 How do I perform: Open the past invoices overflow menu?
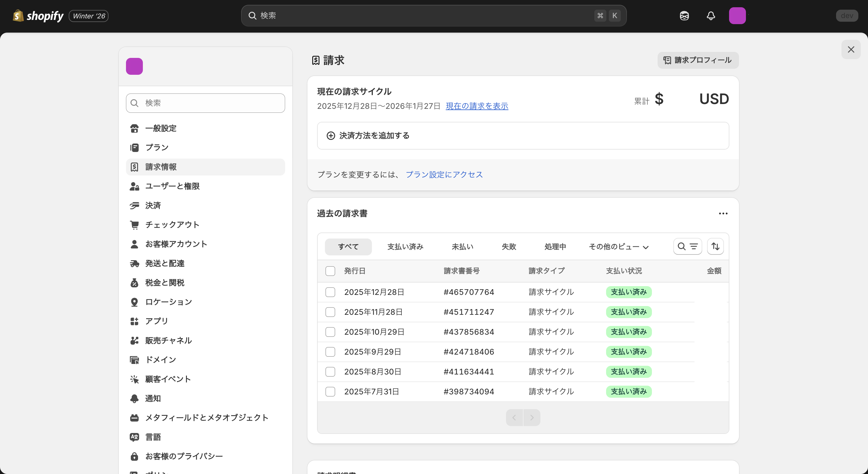pyautogui.click(x=723, y=213)
